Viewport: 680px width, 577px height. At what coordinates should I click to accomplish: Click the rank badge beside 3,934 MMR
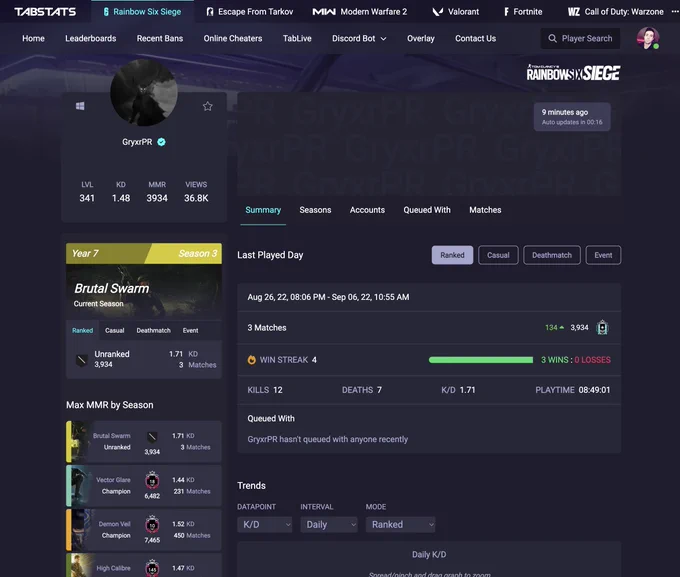click(x=602, y=328)
